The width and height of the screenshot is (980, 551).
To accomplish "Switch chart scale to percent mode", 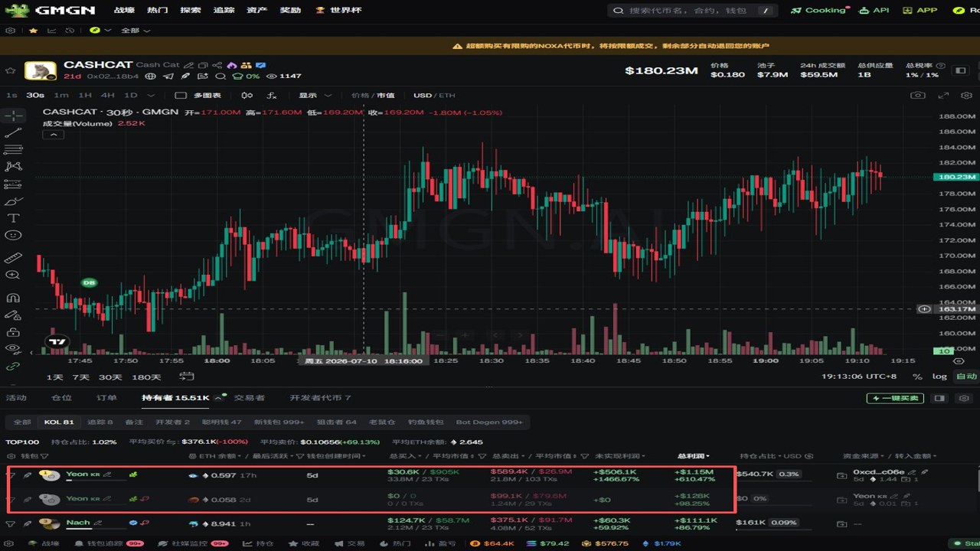I will (x=917, y=377).
